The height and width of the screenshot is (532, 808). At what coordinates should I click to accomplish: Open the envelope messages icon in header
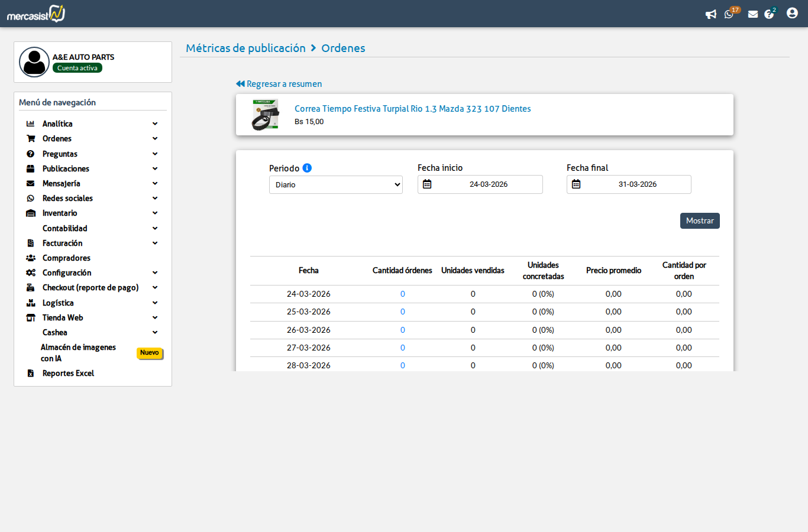[x=753, y=14]
